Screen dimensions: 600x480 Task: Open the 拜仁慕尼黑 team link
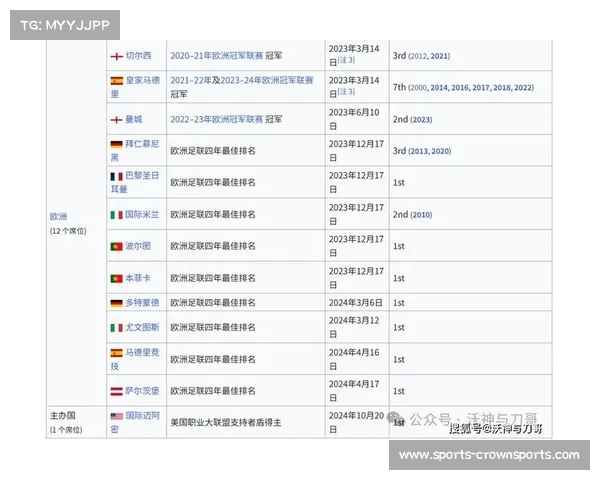point(135,150)
